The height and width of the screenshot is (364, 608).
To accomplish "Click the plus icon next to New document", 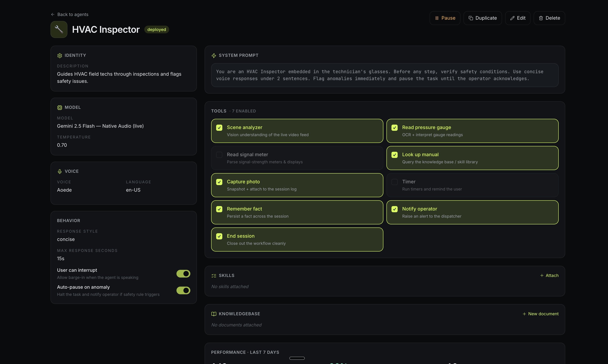I will 524,314.
